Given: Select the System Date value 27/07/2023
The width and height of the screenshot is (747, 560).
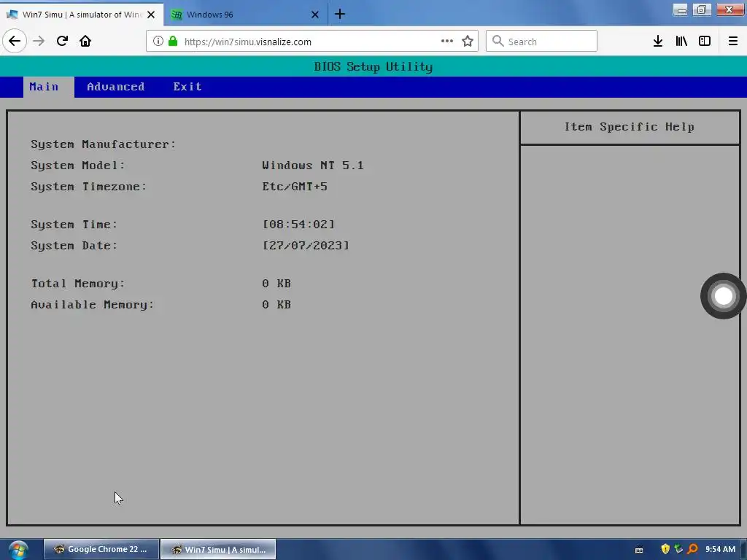Looking at the screenshot, I should click(x=306, y=246).
